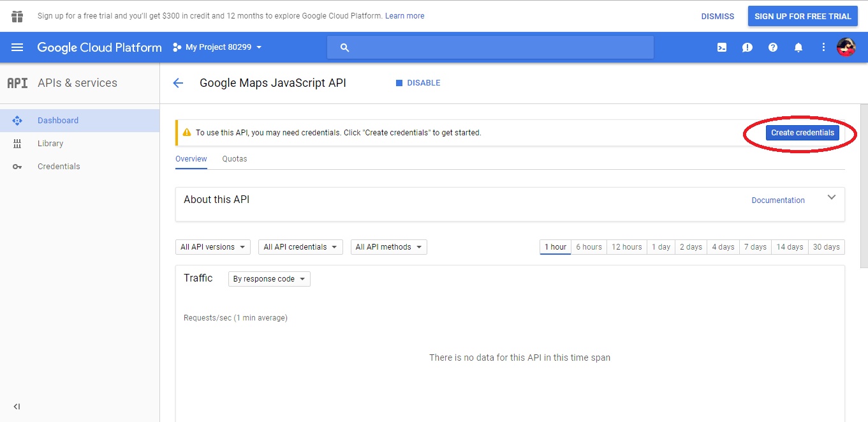Open Dashboard in the sidebar
Viewport: 868px width, 422px height.
(80, 121)
